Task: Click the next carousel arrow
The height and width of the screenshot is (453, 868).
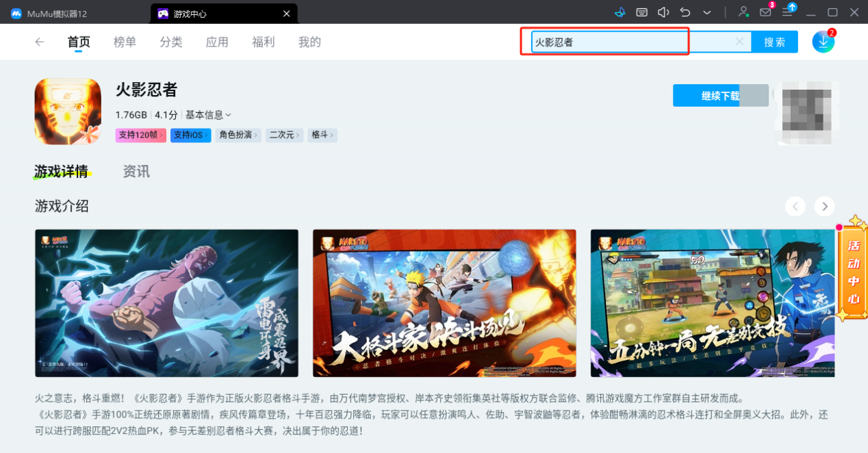Action: (x=824, y=206)
